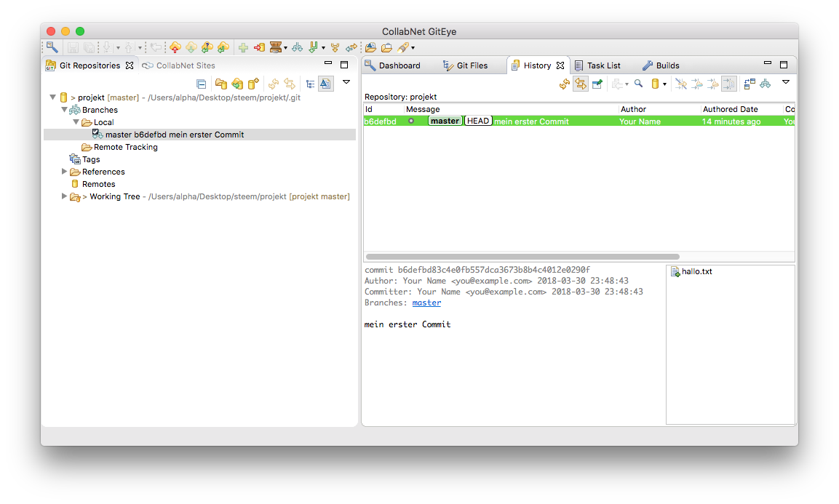839x504 pixels.
Task: Click the Merge icon with green arrow
Action: [x=313, y=47]
